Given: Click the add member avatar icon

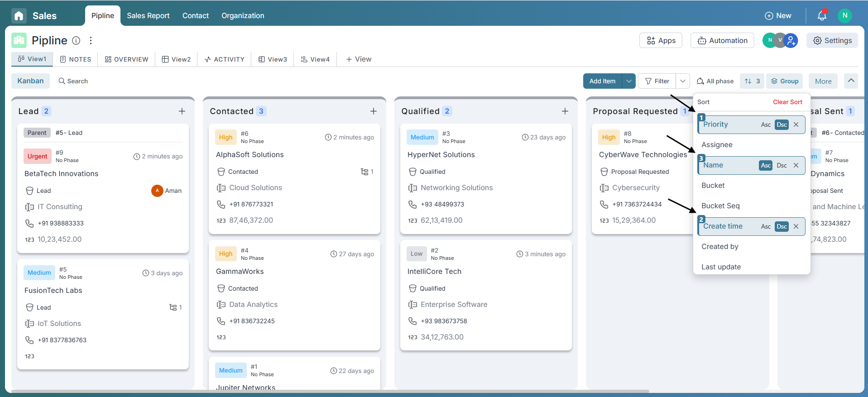Looking at the screenshot, I should pyautogui.click(x=791, y=41).
